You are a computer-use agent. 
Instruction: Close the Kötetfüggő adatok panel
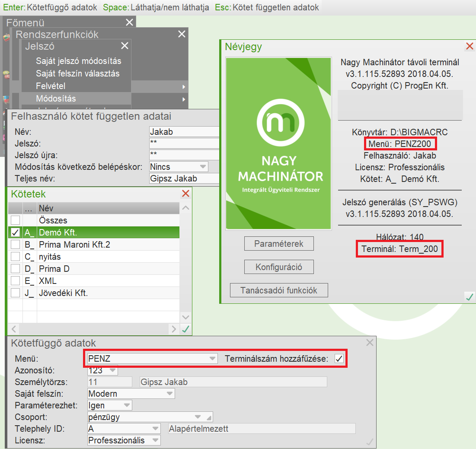point(370,343)
